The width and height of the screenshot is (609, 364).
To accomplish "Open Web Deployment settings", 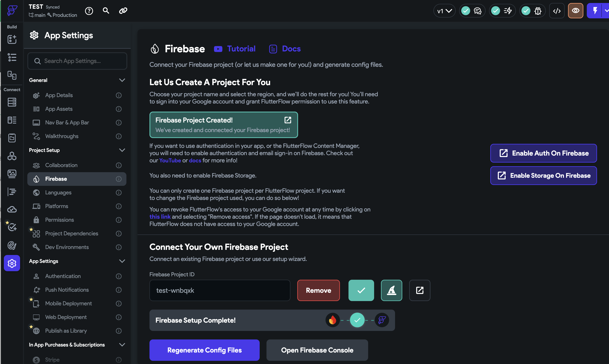I will [x=77, y=317].
